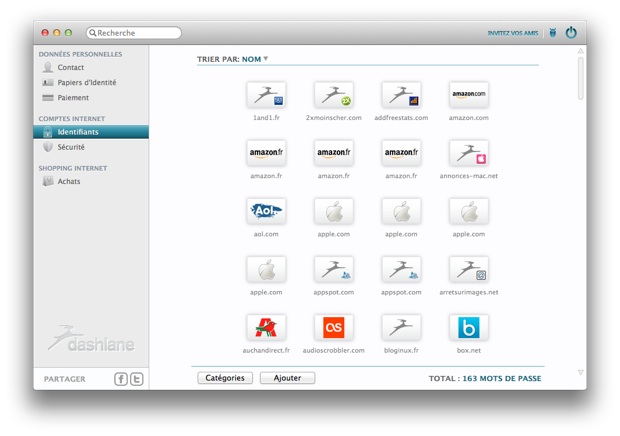Open the Sécurité section label
This screenshot has height=436, width=620.
71,147
